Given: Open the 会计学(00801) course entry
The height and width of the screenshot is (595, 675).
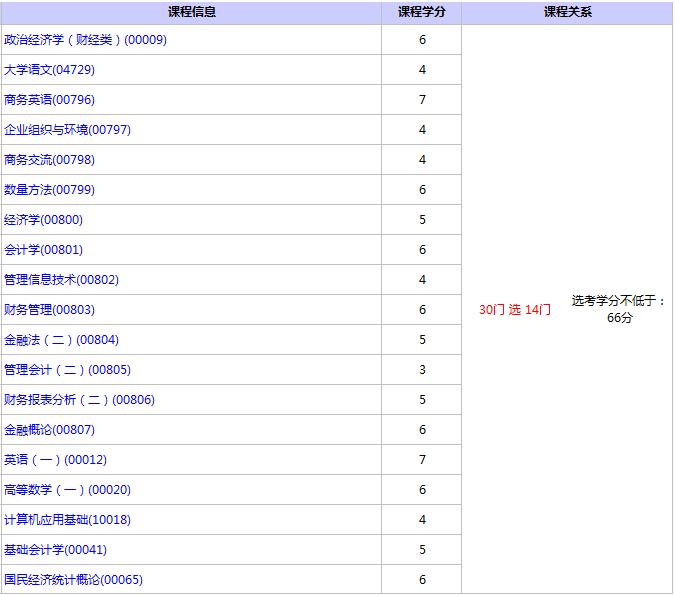Looking at the screenshot, I should coord(44,250).
